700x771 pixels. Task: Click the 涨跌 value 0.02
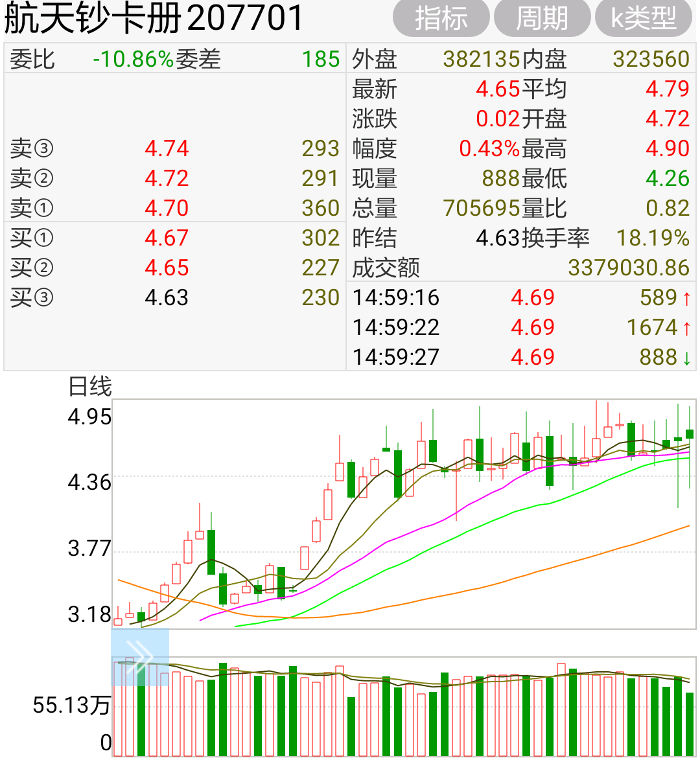[x=498, y=119]
